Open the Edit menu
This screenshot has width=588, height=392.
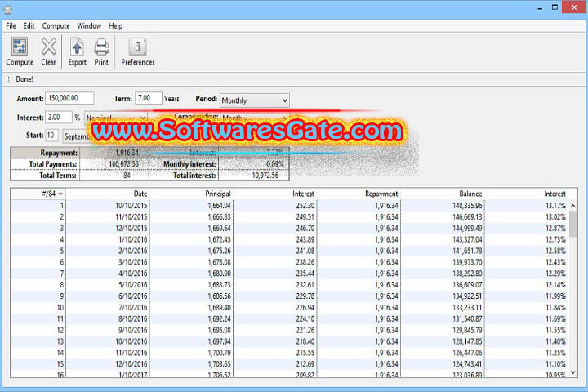(29, 26)
